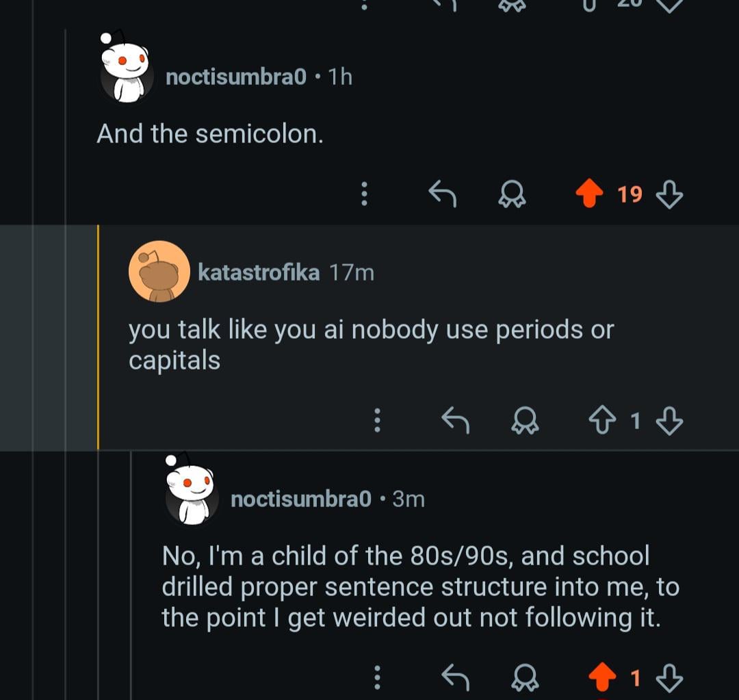The image size is (739, 700).
Task: Toggle upvote on the 80s/90s comment
Action: pos(601,677)
